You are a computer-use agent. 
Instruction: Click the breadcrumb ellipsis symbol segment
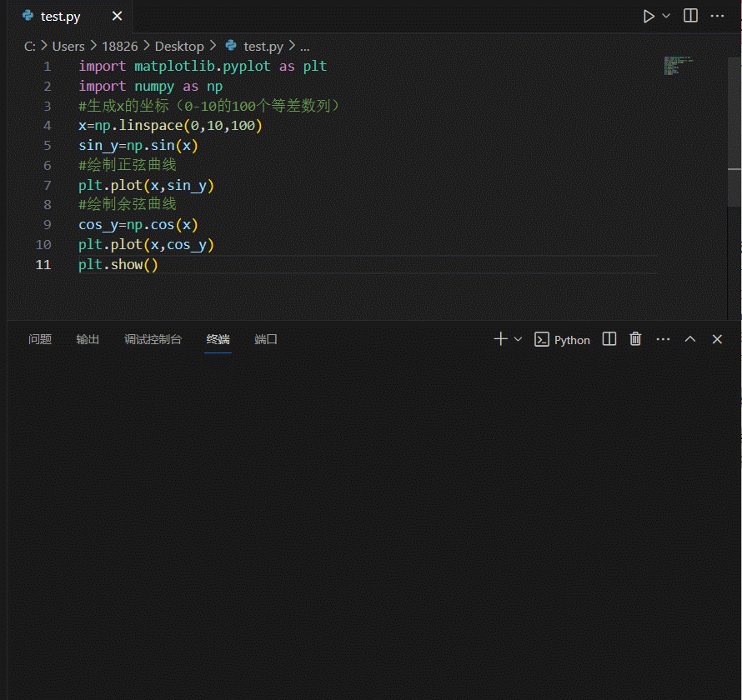[305, 47]
